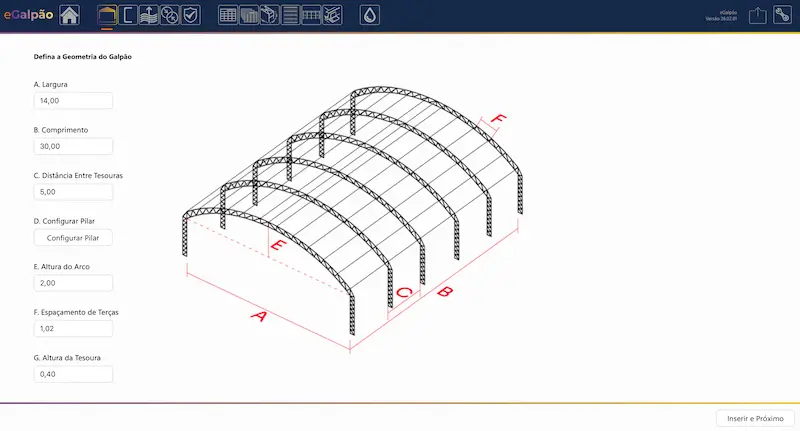Click the 3D box view icon

pyautogui.click(x=269, y=15)
